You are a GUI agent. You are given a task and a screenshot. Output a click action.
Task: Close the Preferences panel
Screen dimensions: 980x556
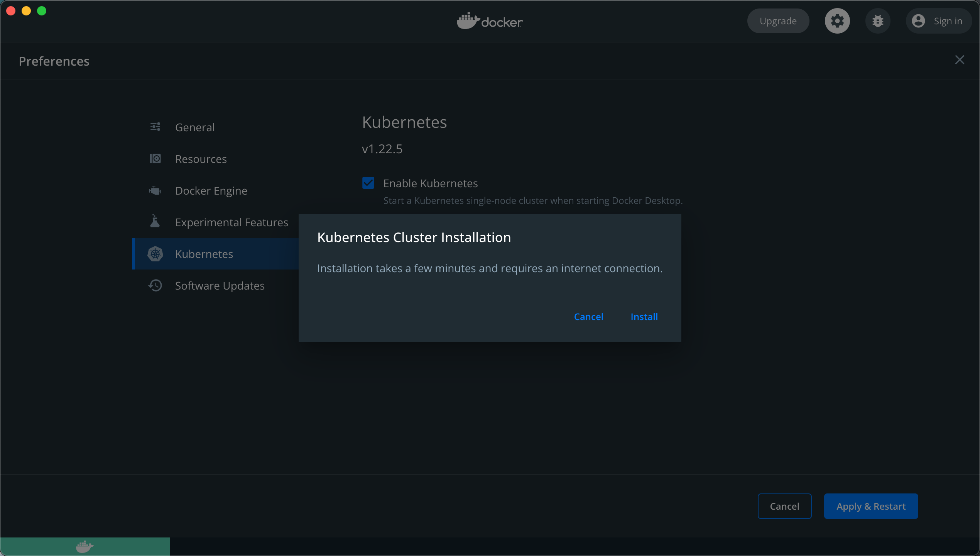tap(959, 60)
